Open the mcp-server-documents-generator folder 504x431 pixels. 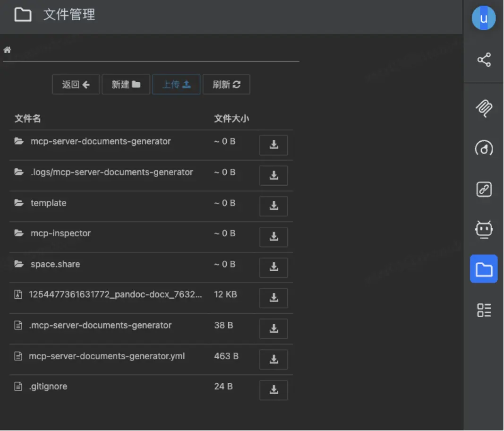coord(101,141)
